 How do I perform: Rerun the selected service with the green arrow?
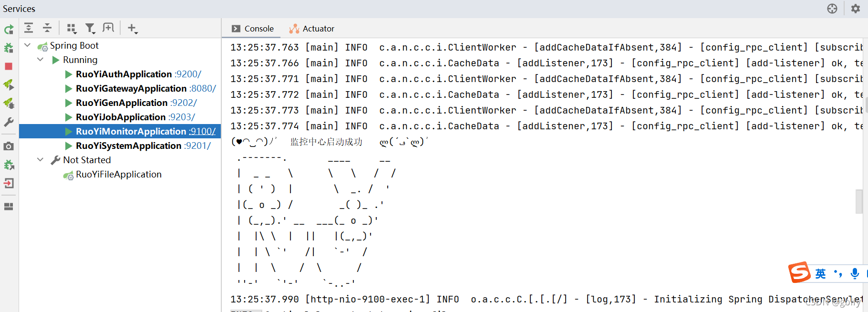pyautogui.click(x=9, y=30)
